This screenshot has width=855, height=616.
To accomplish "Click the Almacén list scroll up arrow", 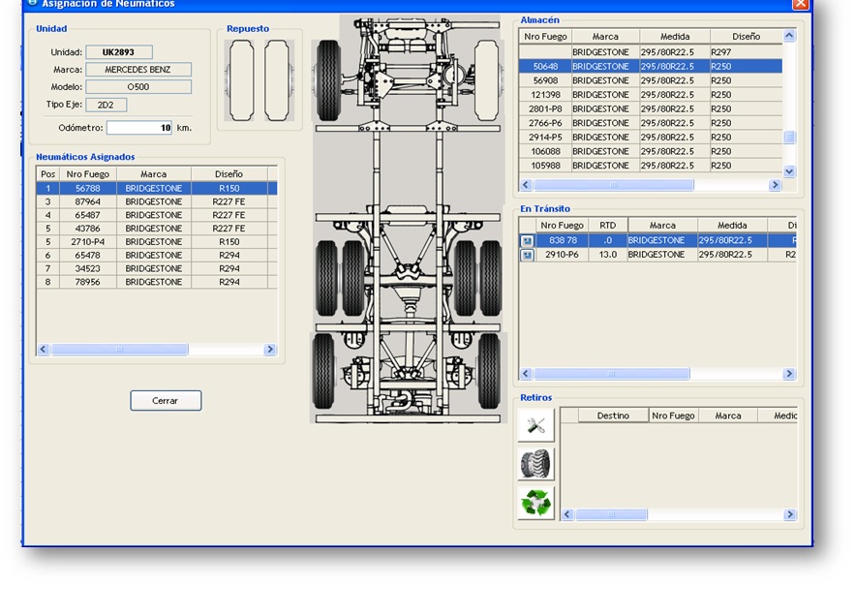I will coord(789,36).
